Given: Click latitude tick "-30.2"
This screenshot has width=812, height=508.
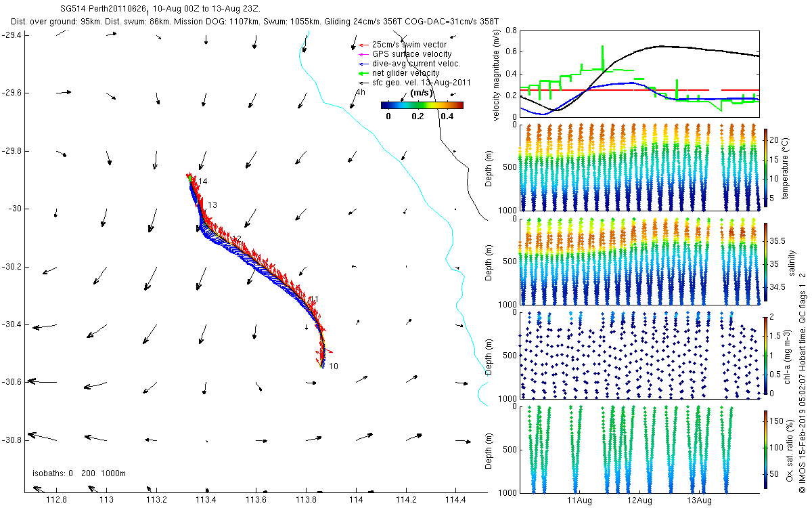Looking at the screenshot, I should 12,267.
